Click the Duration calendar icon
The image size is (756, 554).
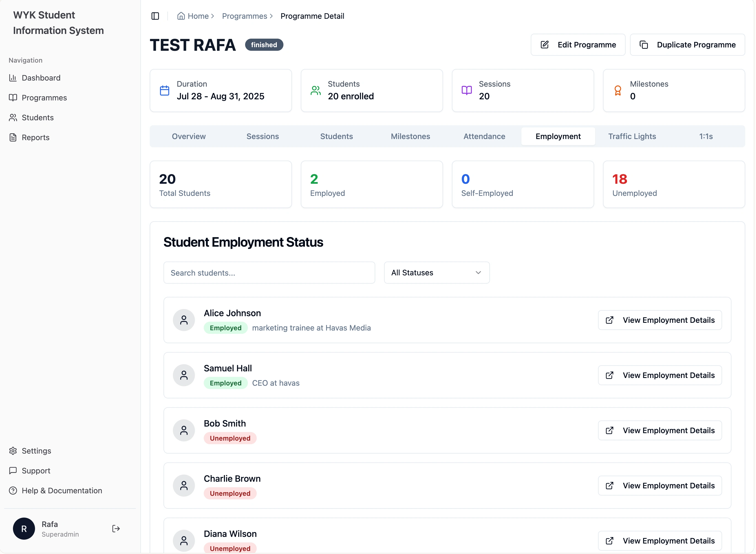point(165,90)
